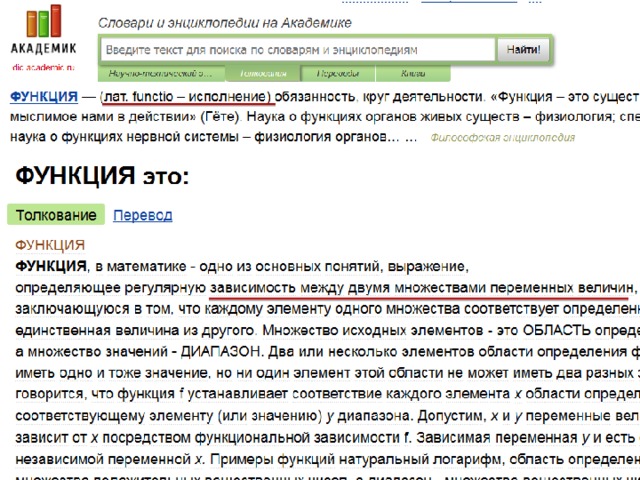Click the brown ФУНКЦИЯ dictionary heading
640x480 pixels.
(x=50, y=245)
